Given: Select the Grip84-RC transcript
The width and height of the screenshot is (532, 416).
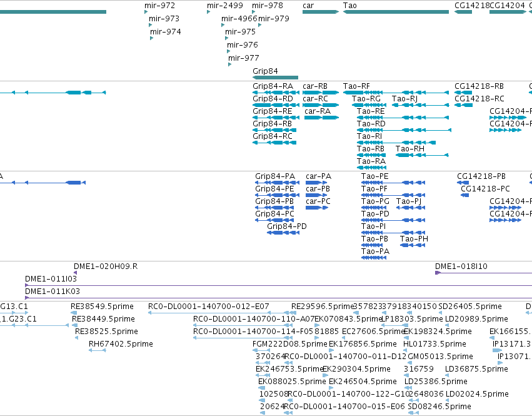Looking at the screenshot, I should [x=274, y=143].
